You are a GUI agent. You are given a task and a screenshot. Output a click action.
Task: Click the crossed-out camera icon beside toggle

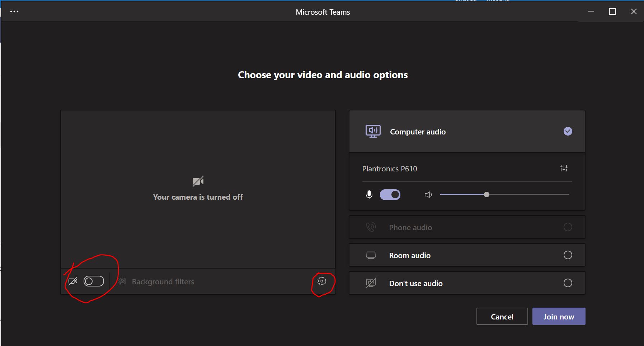pos(73,281)
